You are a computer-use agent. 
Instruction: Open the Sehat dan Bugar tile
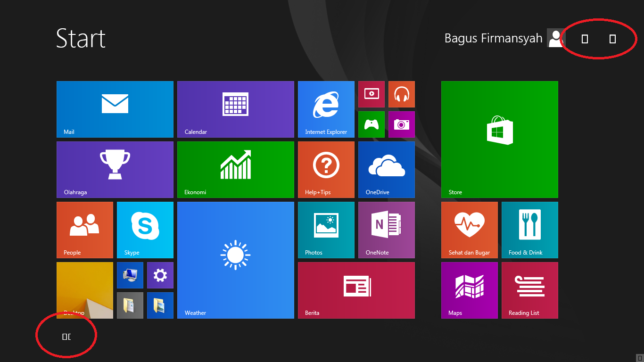point(469,230)
